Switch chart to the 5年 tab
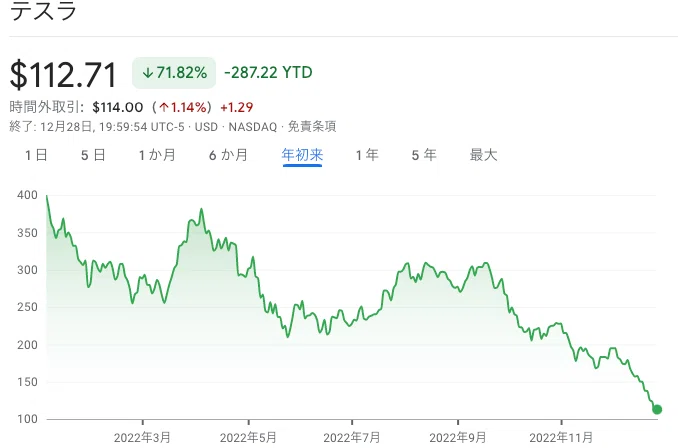 [424, 155]
